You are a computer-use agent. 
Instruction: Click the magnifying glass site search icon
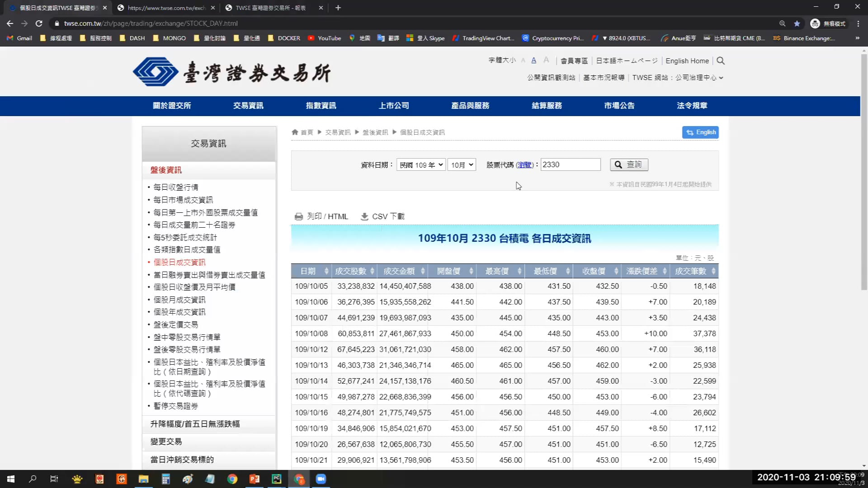[x=720, y=61]
